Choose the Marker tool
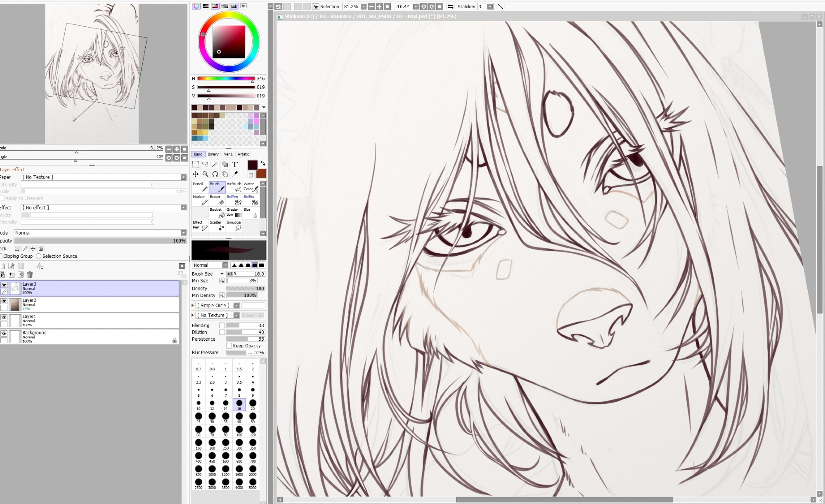This screenshot has width=825, height=504. tap(200, 200)
